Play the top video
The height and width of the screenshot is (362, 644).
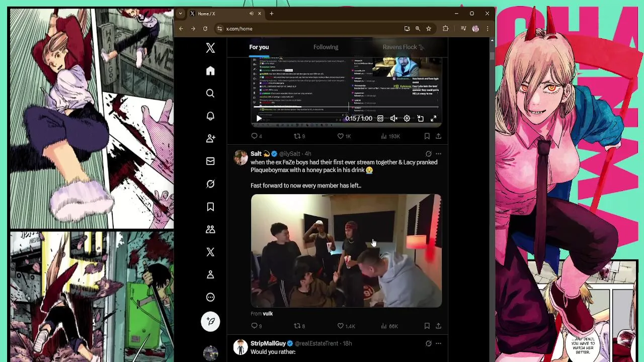pyautogui.click(x=259, y=119)
